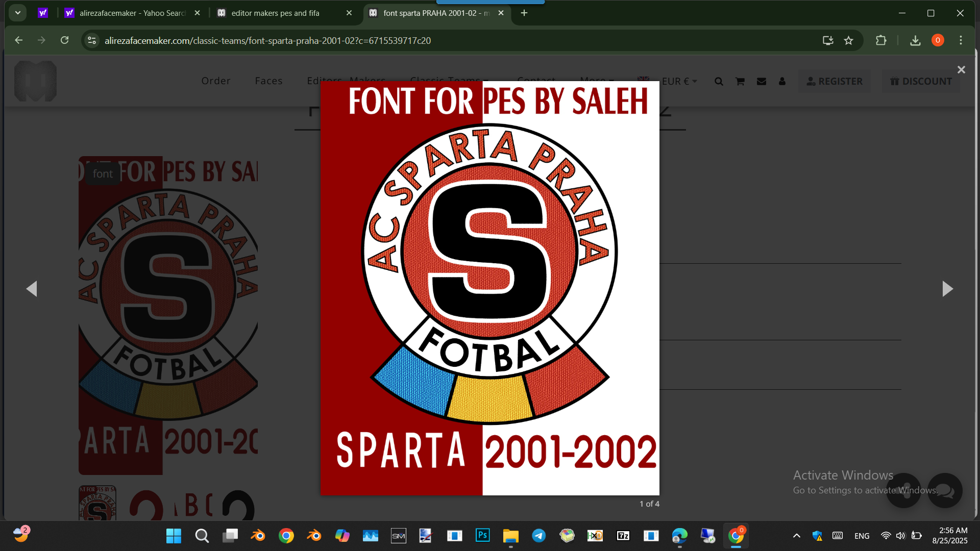Open the Faces menu item
Screen dimensions: 980x551
[x=268, y=81]
